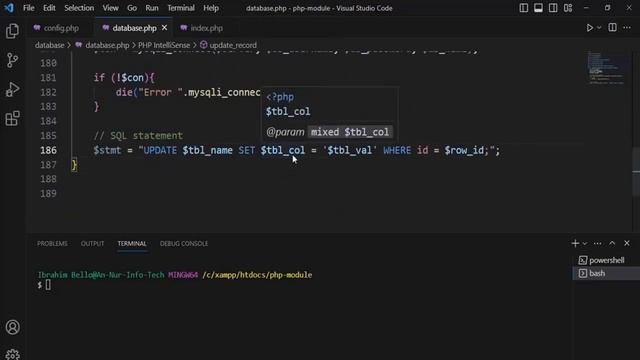Click the terminal path /c/xampp/htdocs/php-module
Screen dimensions: 640x360
257,275
